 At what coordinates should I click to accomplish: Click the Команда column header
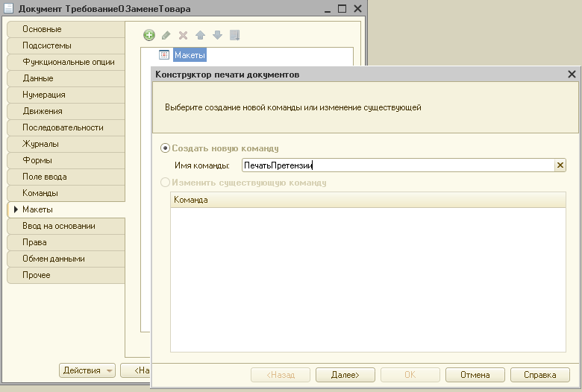coord(367,200)
